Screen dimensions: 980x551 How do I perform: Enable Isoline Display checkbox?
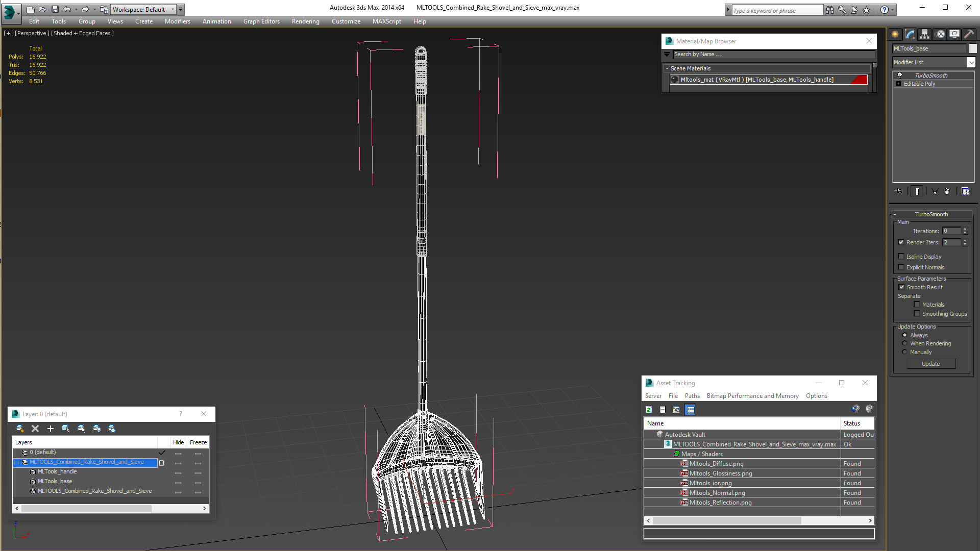click(901, 257)
